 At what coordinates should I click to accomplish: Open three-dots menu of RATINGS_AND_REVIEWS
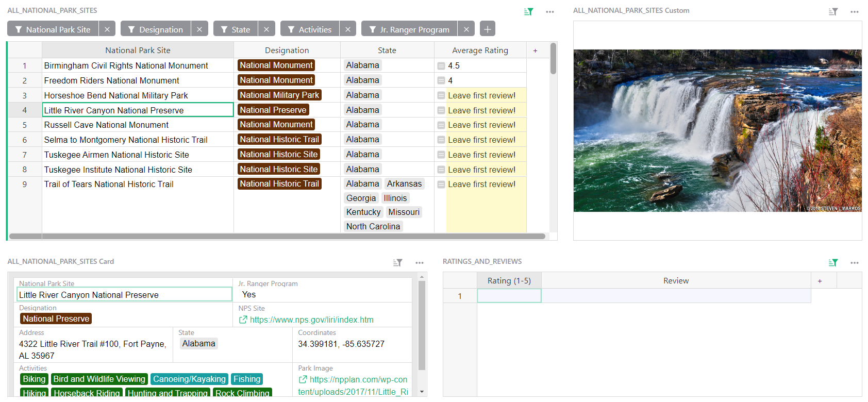[855, 262]
